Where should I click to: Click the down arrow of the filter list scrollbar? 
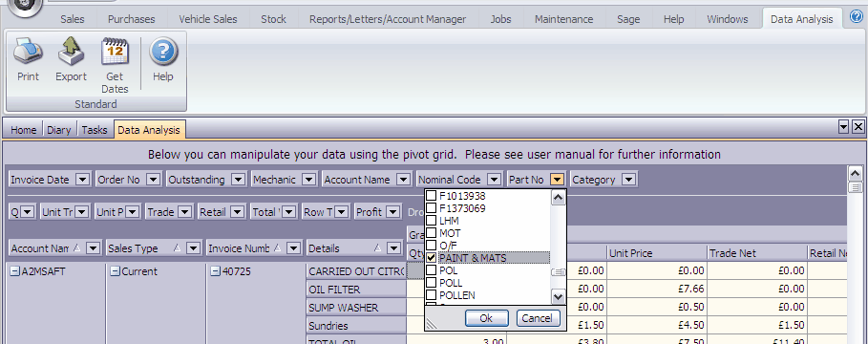click(559, 296)
